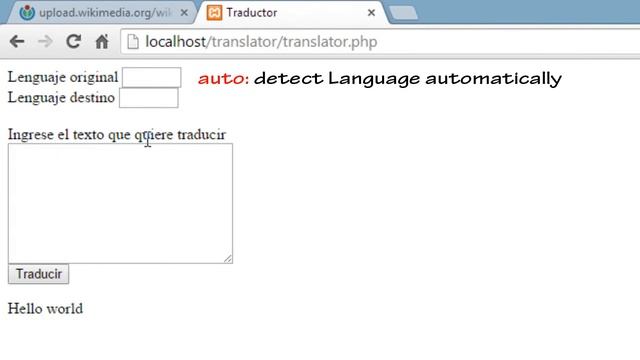Click the Lenguaje original input field
The width and height of the screenshot is (640, 360).
[x=151, y=78]
